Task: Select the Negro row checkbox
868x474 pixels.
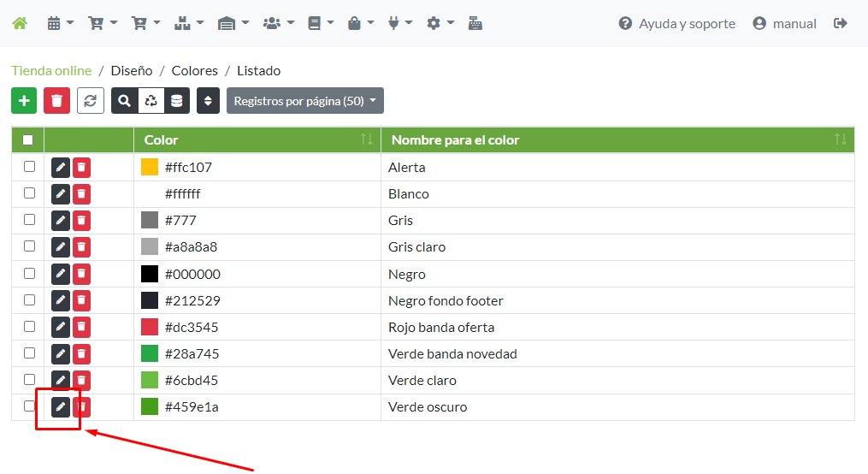Action: [x=29, y=274]
